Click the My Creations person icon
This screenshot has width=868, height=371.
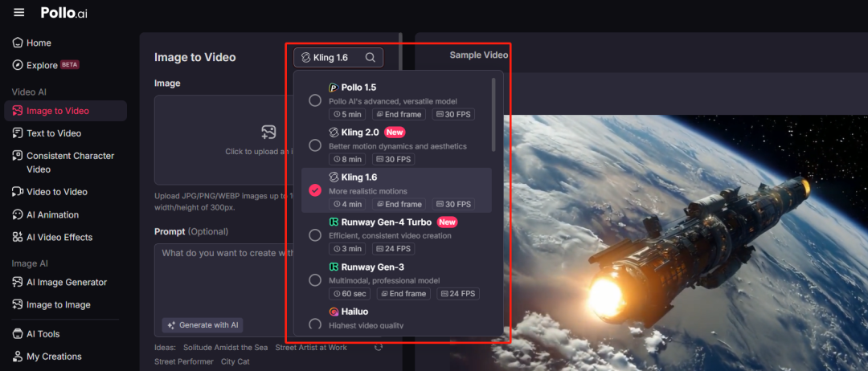[18, 357]
